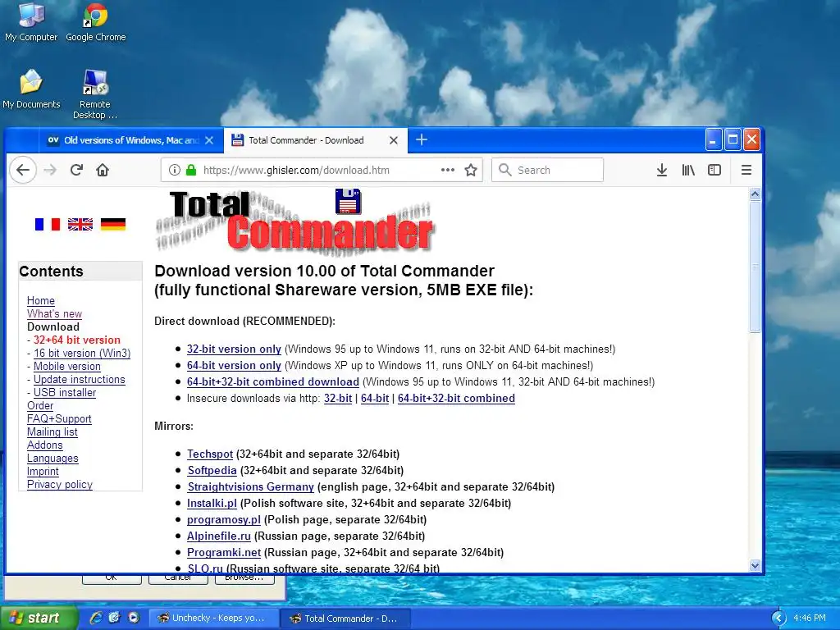Screen dimensions: 840x630
Task: Close the Total Commander Download tab
Action: [394, 140]
